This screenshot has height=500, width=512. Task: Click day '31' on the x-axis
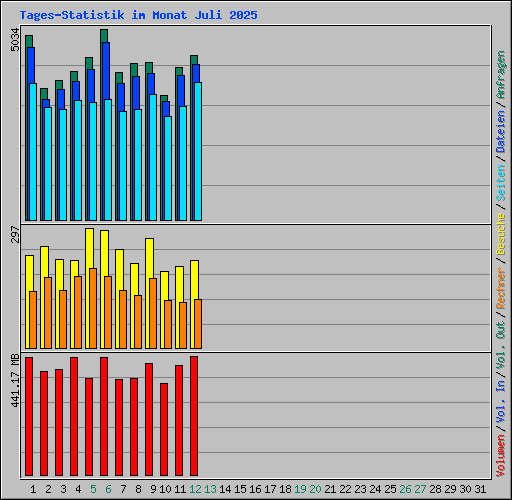coord(480,489)
